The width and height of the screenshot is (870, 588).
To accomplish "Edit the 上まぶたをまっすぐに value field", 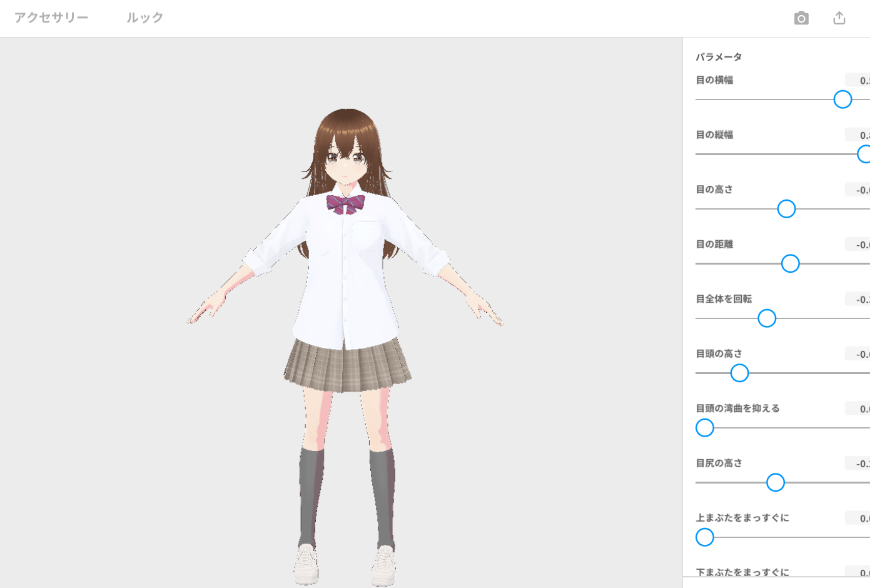I will coord(857,518).
